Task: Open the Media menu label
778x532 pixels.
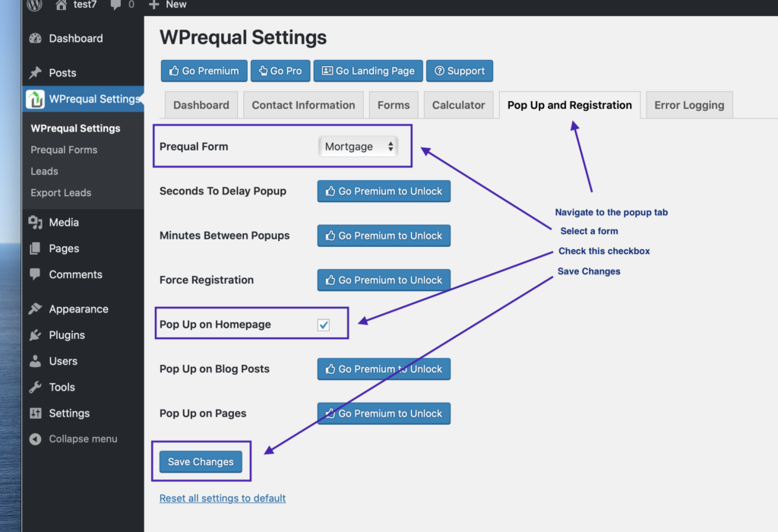Action: 64,223
